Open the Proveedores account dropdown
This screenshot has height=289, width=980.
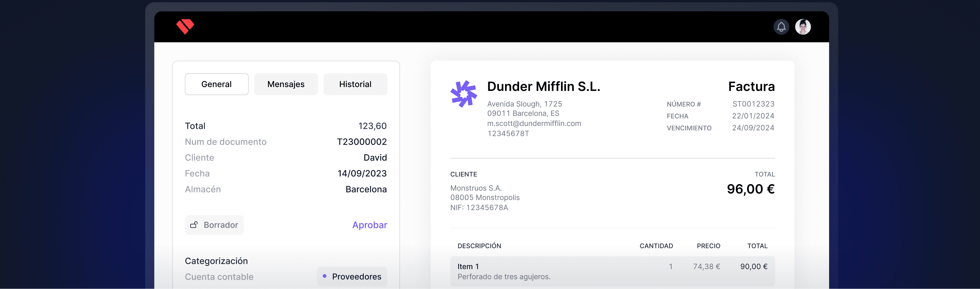pos(352,276)
